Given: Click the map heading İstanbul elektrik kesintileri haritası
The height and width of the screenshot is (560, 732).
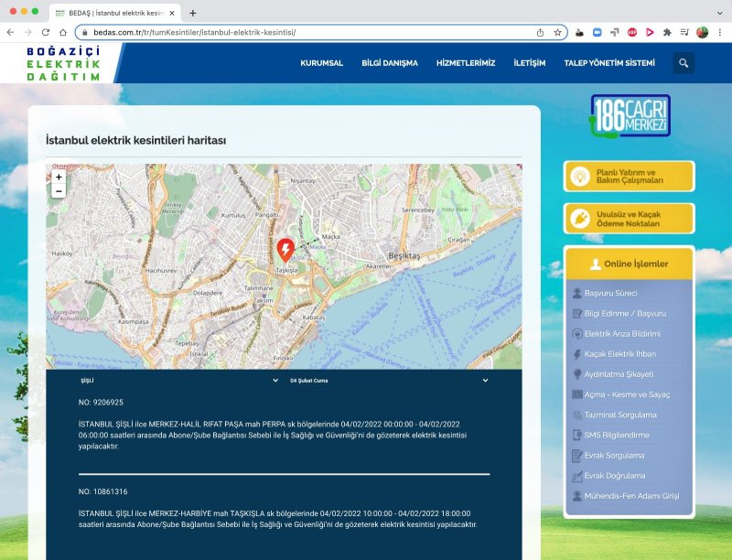Looking at the screenshot, I should 135,140.
